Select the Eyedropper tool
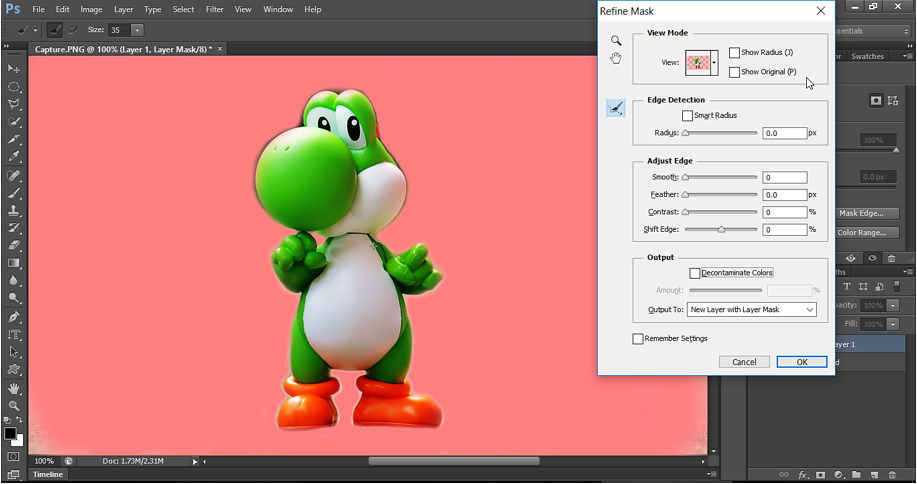Screen dimensions: 917x484 tap(13, 157)
